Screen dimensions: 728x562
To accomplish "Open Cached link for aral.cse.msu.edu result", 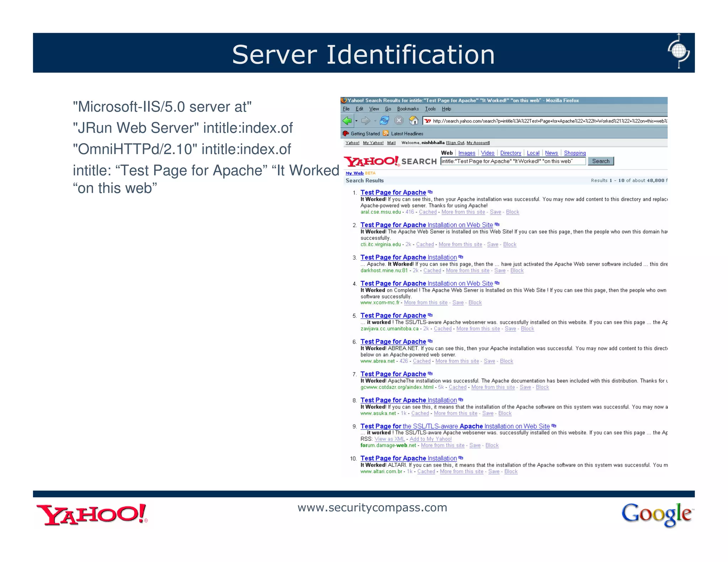I will click(x=428, y=212).
